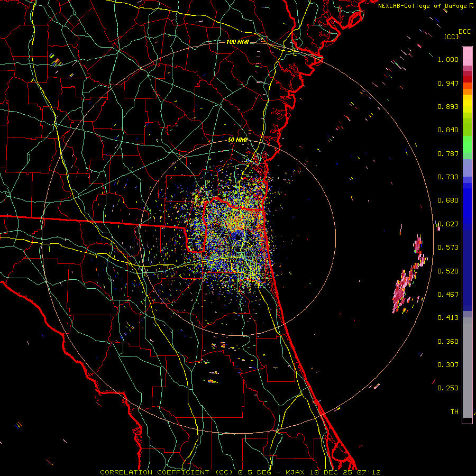Image resolution: width=476 pixels, height=476 pixels.
Task: Pick the bright green color bar segment
Action: (467, 144)
